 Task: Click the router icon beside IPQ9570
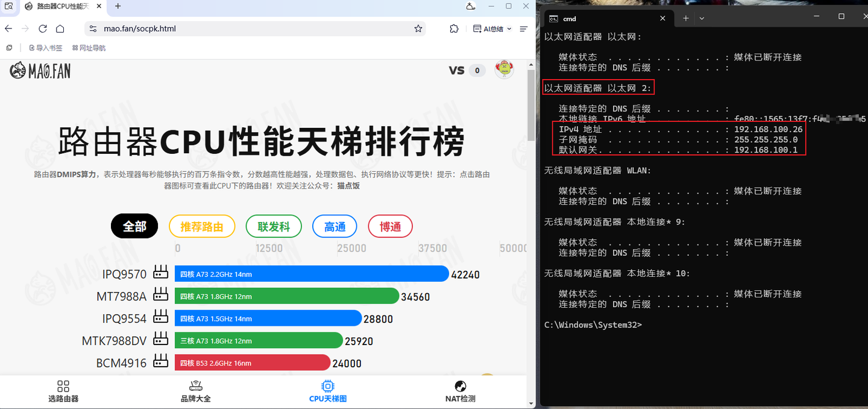(160, 272)
